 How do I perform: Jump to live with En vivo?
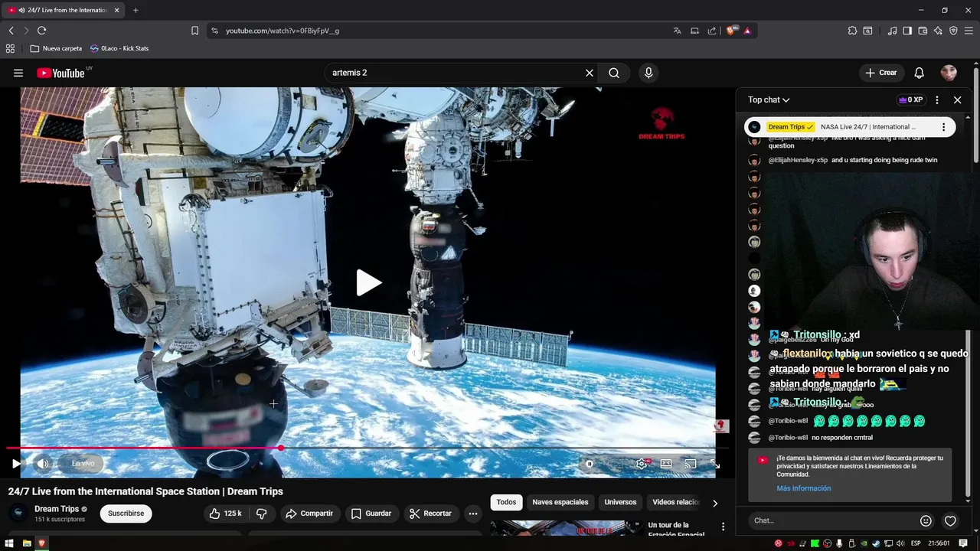pos(83,463)
